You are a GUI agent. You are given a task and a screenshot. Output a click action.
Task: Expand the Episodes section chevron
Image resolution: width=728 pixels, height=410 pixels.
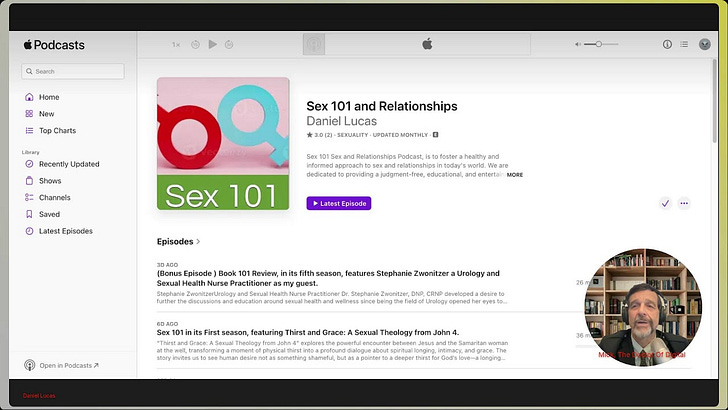pyautogui.click(x=198, y=241)
